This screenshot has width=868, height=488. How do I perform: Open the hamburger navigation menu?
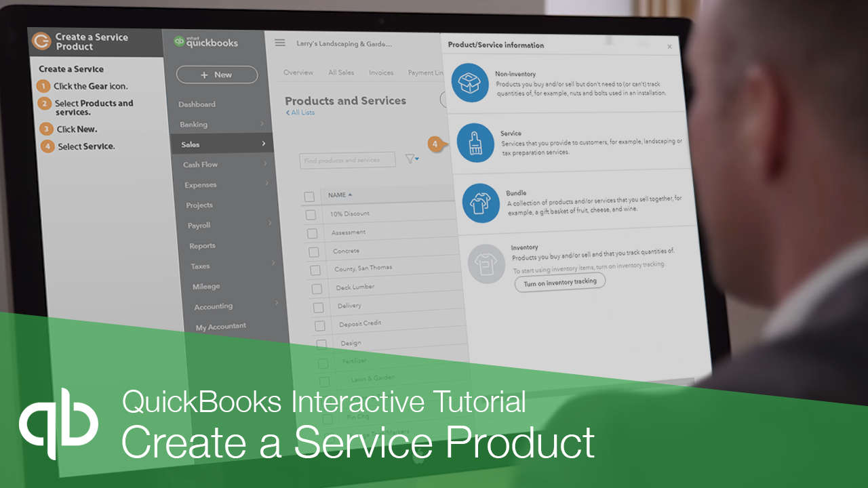(279, 42)
